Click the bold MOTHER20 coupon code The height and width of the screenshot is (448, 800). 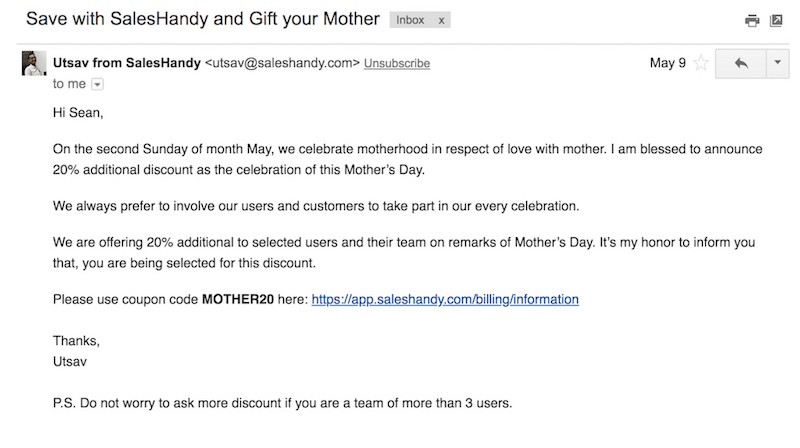point(238,299)
